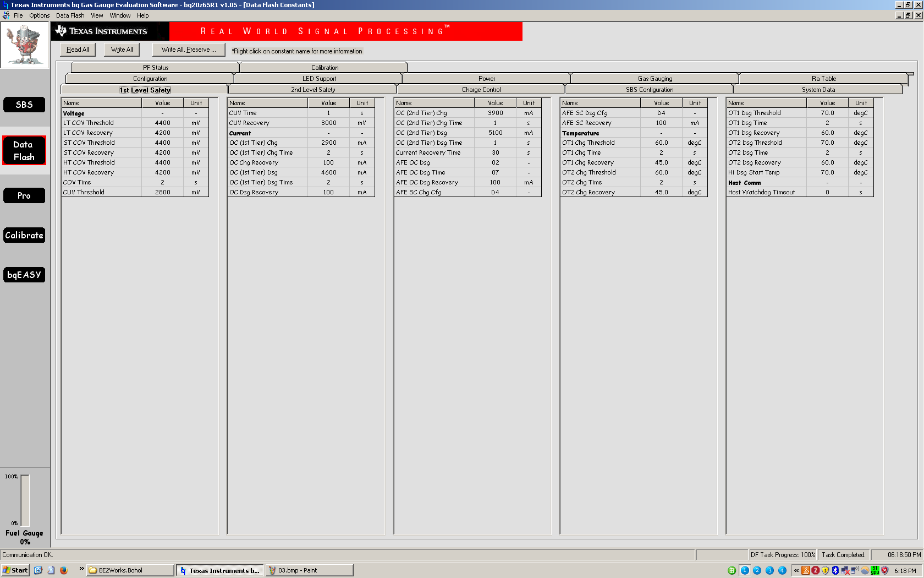
Task: Open the View menu
Action: tap(97, 15)
